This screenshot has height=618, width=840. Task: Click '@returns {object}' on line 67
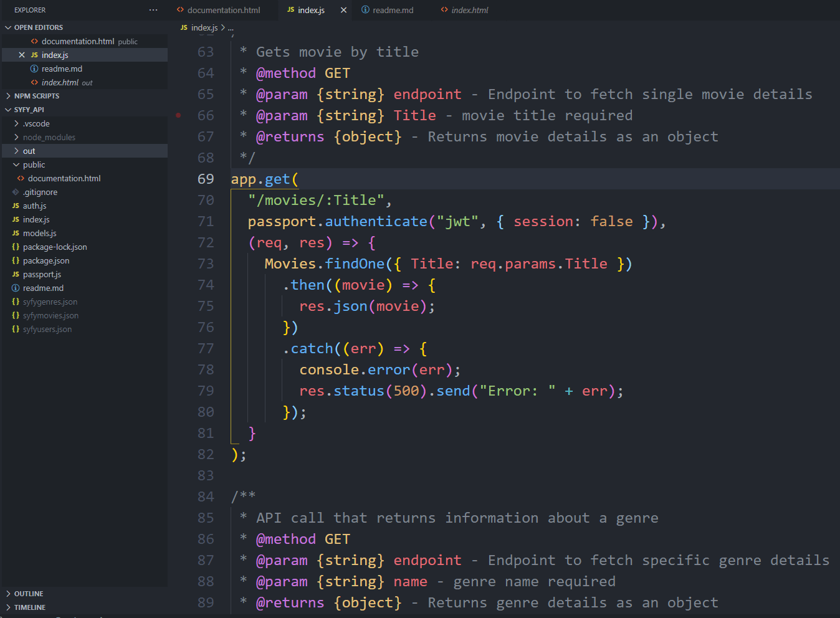(329, 136)
